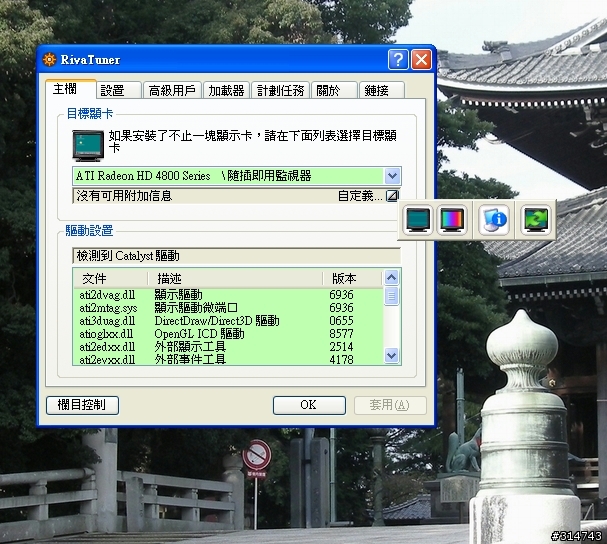Click OpenGL ICD 驅動 description cell
This screenshot has height=544, width=607.
coord(199,334)
